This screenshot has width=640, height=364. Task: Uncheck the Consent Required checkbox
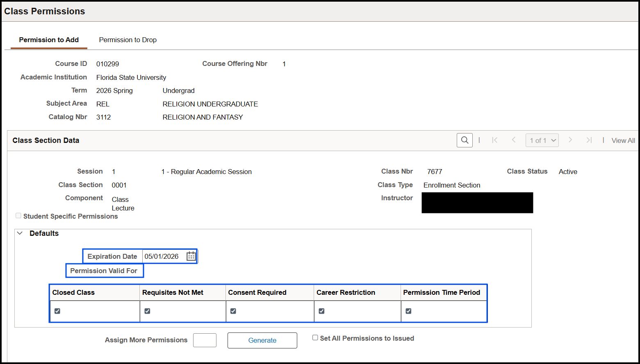click(x=233, y=311)
